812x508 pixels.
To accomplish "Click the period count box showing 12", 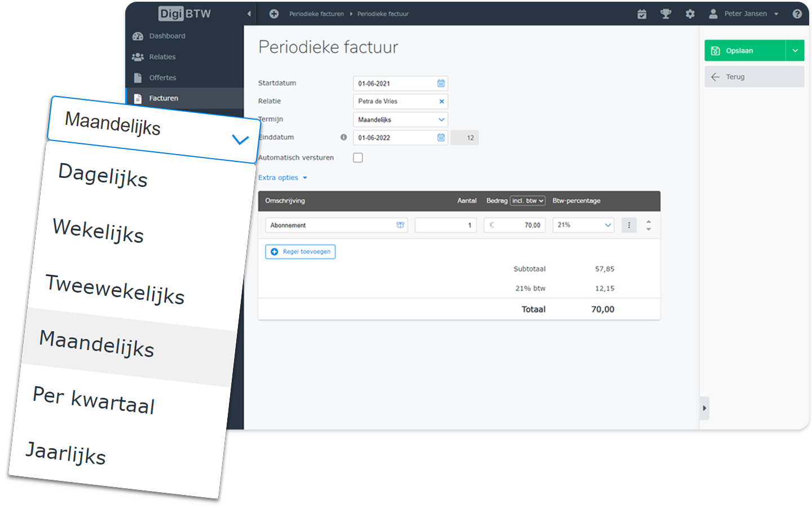I will point(465,138).
